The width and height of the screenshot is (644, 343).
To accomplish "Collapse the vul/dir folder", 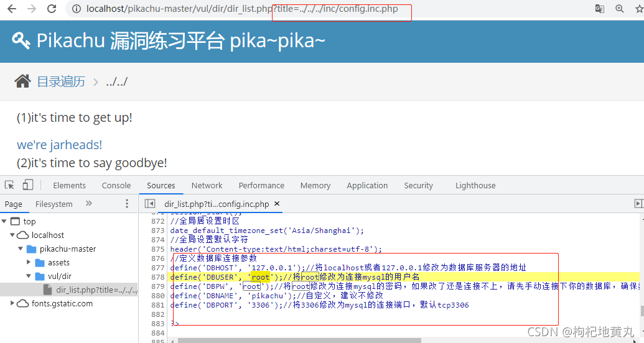I will coord(29,276).
